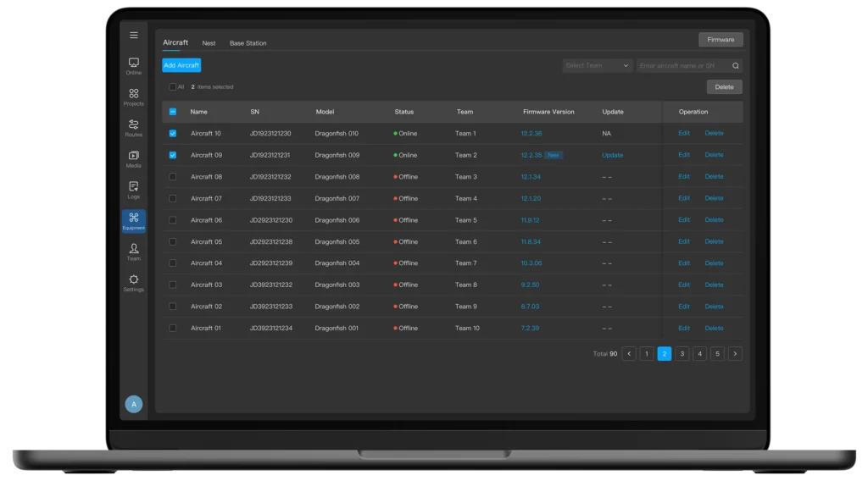The height and width of the screenshot is (481, 868).
Task: Go to previous page with left chevron
Action: pos(629,354)
